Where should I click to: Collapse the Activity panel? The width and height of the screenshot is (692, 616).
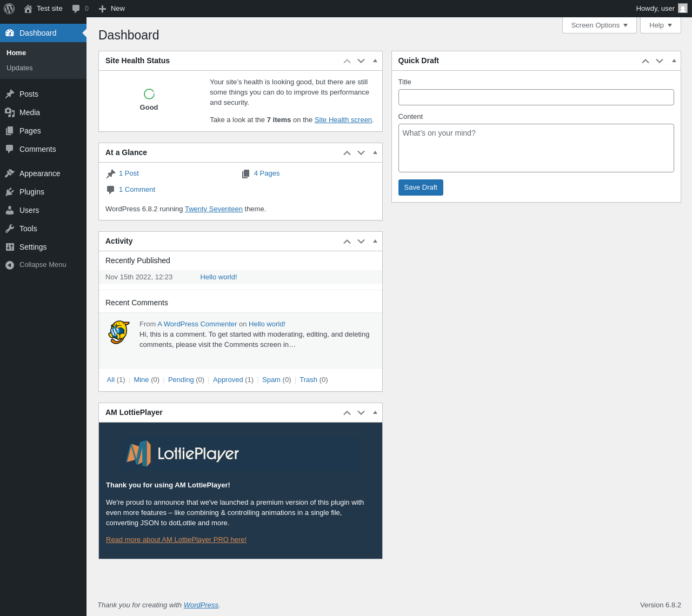[375, 241]
